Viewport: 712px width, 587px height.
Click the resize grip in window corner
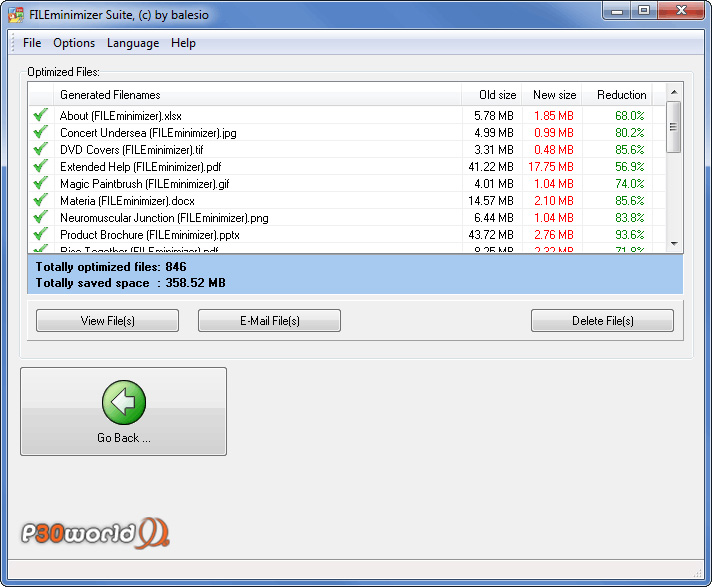coord(698,573)
